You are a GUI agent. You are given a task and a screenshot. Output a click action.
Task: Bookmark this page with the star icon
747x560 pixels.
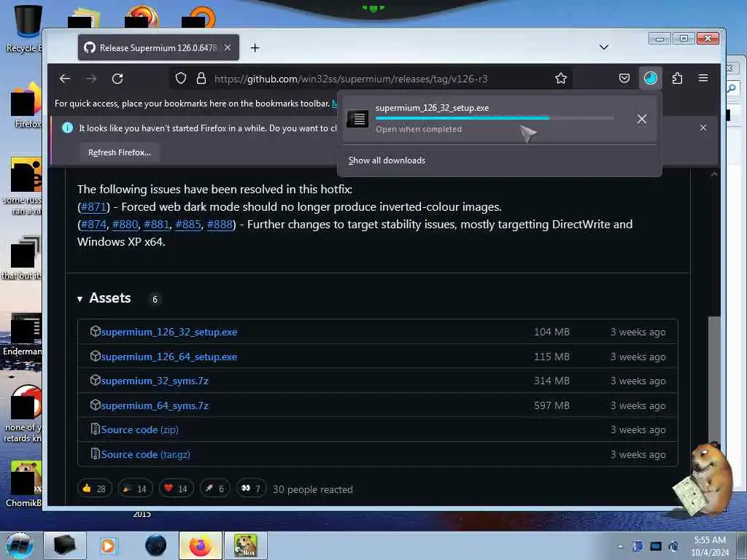561,78
